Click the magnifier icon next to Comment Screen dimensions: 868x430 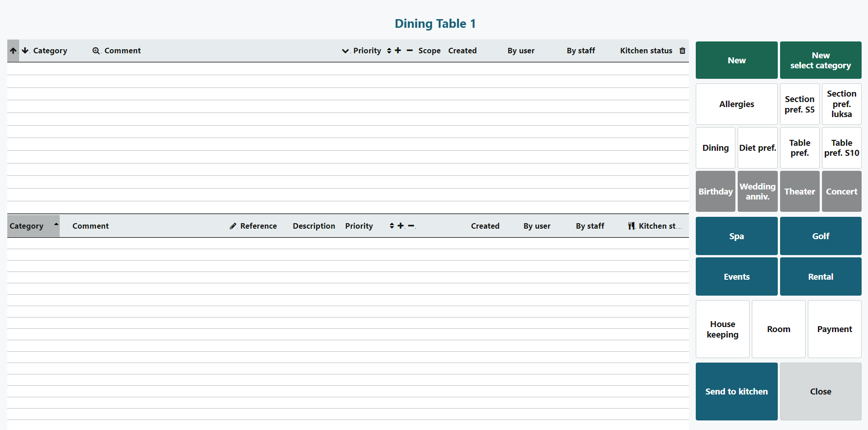coord(96,51)
